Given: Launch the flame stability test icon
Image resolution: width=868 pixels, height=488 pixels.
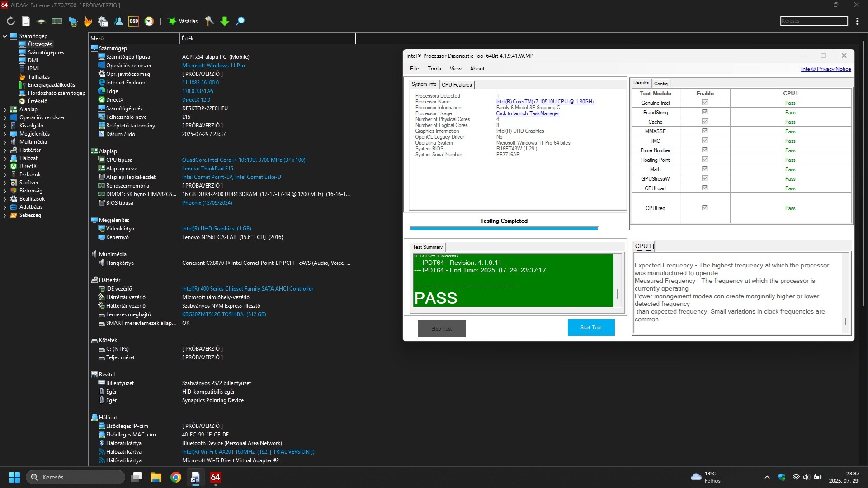Looking at the screenshot, I should click(88, 21).
